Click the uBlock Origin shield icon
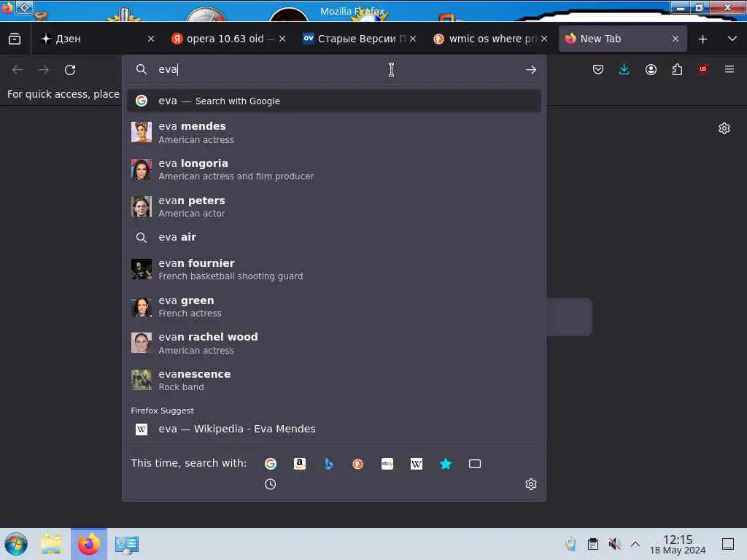The image size is (747, 560). [703, 69]
